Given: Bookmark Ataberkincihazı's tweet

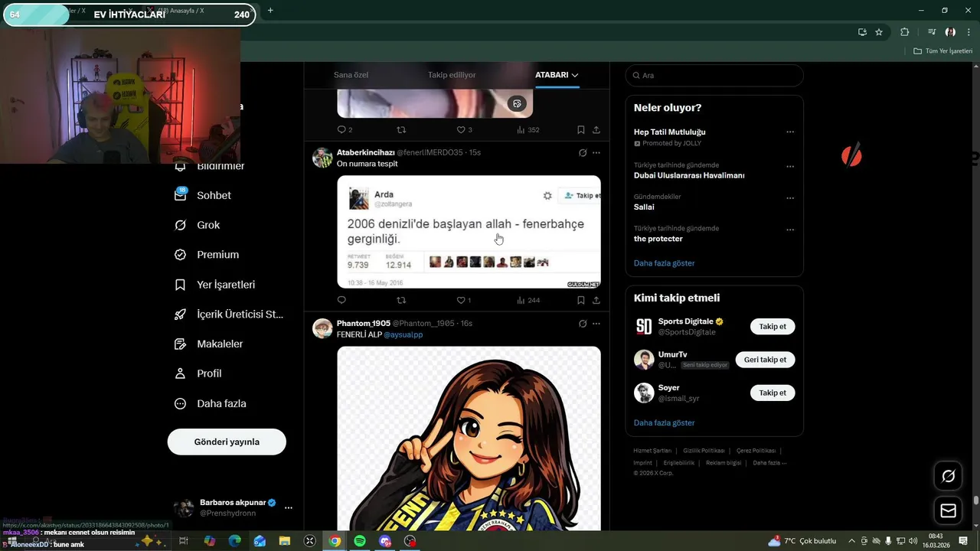Looking at the screenshot, I should point(581,300).
